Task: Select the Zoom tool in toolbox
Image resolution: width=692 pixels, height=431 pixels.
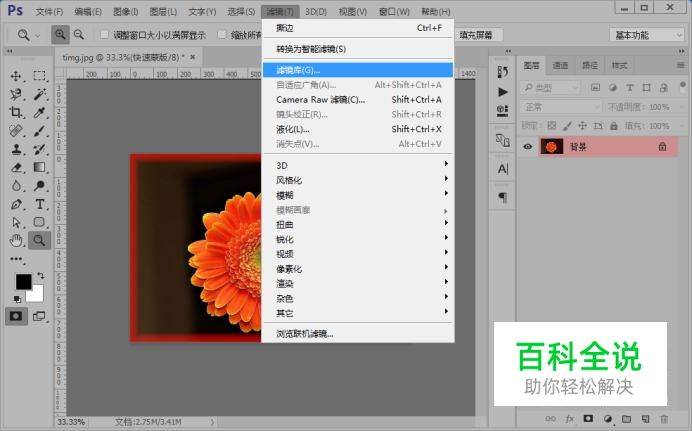Action: tap(39, 240)
